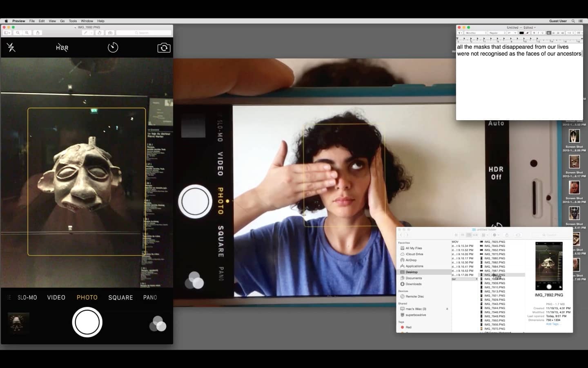Image resolution: width=588 pixels, height=368 pixels.
Task: Click the Rotate icon in Preview toolbar
Action: click(x=99, y=33)
